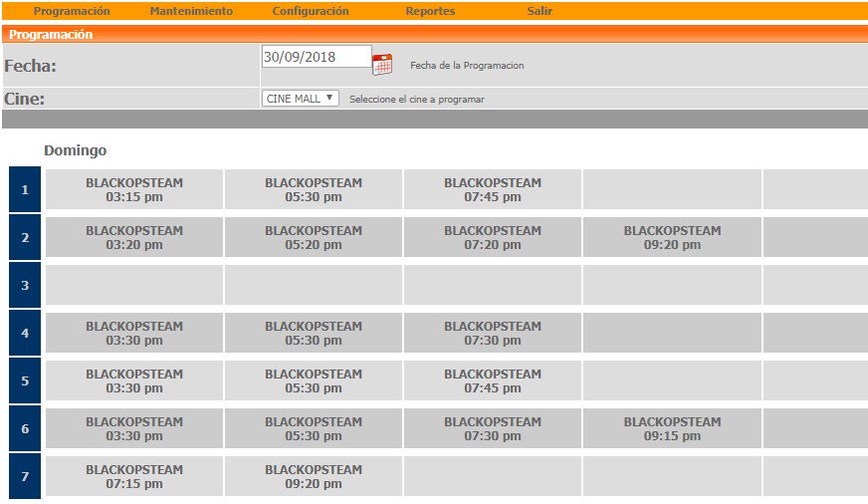Click room 4 showing at 05:30 pm

[x=314, y=333]
